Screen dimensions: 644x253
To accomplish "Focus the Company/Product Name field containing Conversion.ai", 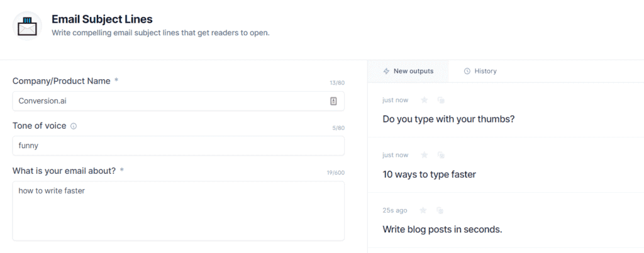I will [178, 101].
